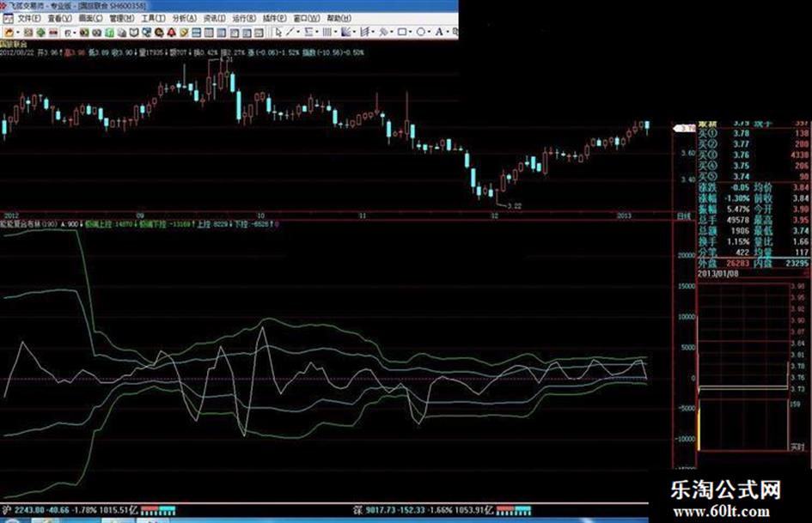Image resolution: width=812 pixels, height=523 pixels.
Task: Click the 总手 49578 value
Action: coord(738,220)
